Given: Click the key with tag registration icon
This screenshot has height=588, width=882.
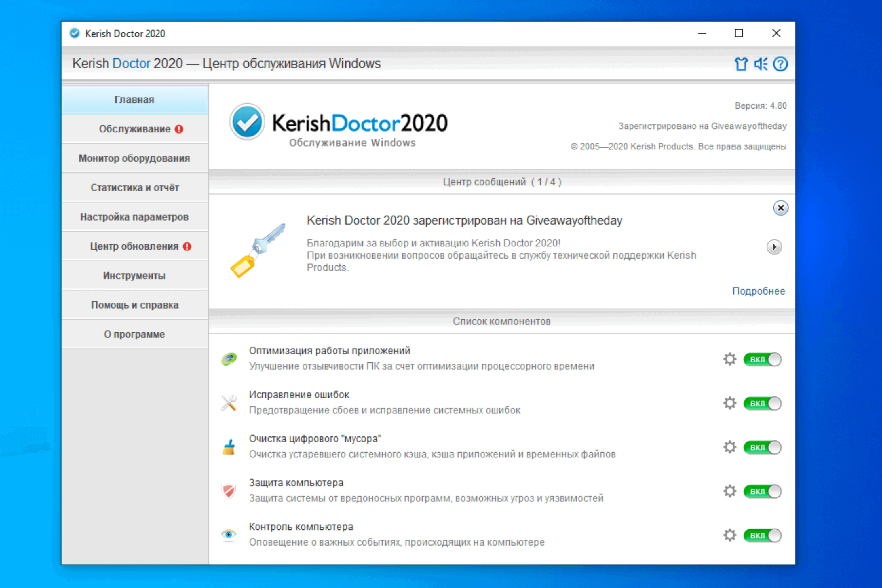Looking at the screenshot, I should (258, 250).
